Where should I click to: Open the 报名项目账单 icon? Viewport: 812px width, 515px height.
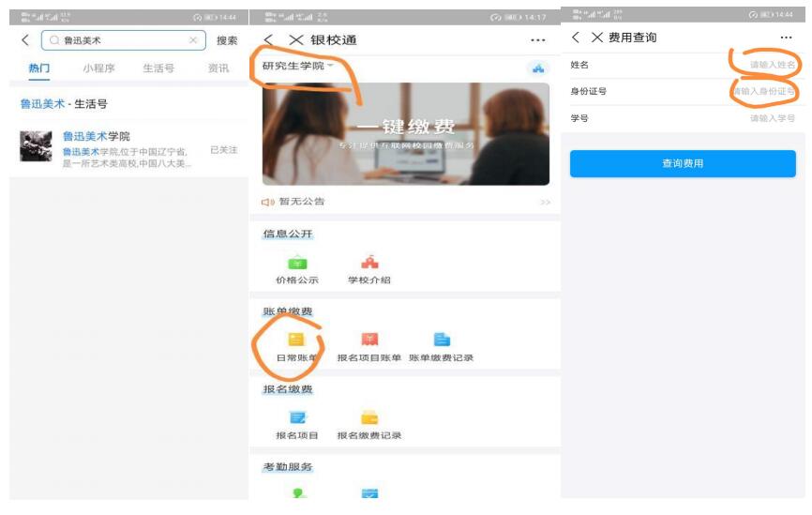click(x=368, y=341)
